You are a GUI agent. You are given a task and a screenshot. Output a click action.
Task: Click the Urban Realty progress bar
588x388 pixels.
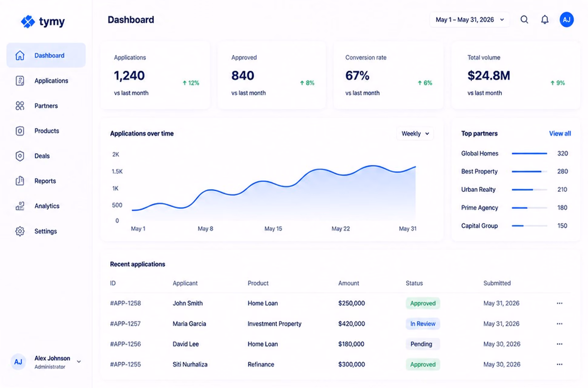tap(530, 190)
